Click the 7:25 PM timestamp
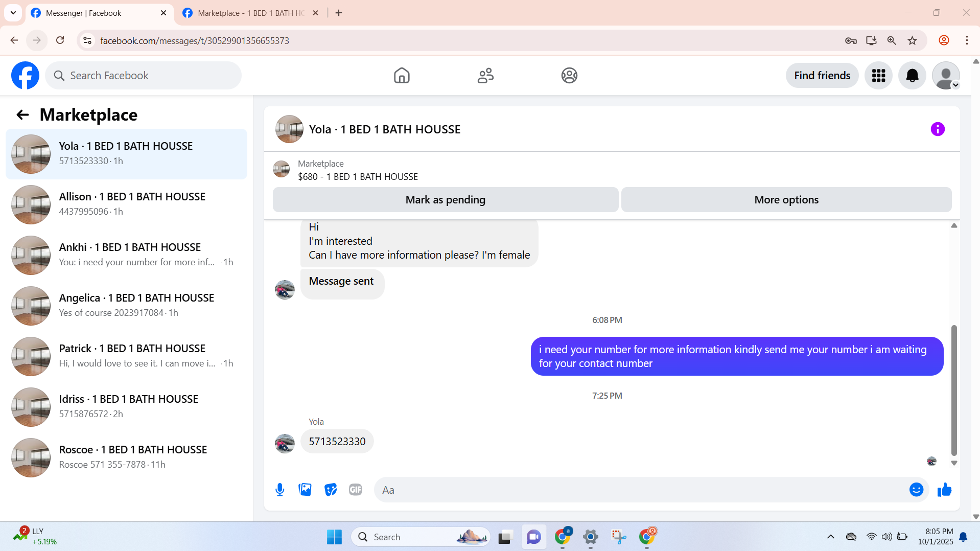 tap(607, 396)
